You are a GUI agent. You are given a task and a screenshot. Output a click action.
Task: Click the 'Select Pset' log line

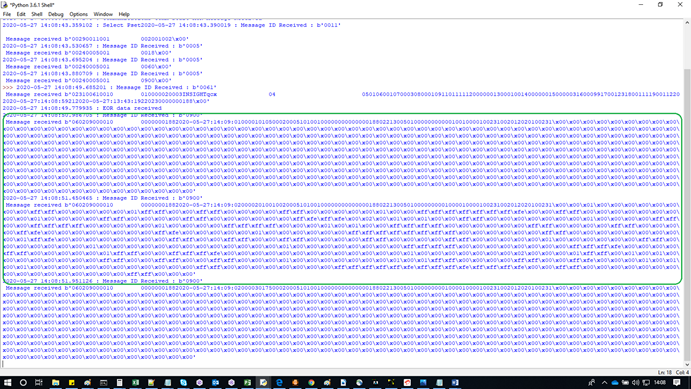pyautogui.click(x=171, y=25)
